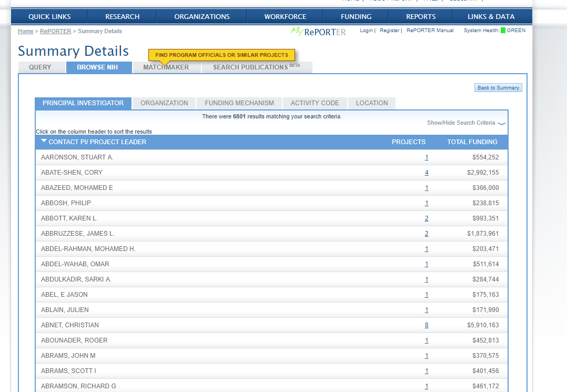
Task: Open the RePORTER Manual link
Action: tap(430, 31)
